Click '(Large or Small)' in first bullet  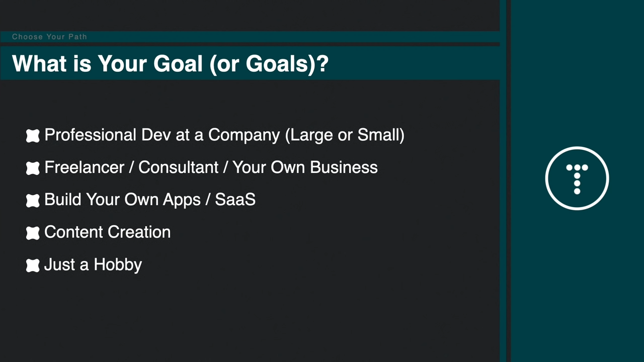[x=345, y=135]
